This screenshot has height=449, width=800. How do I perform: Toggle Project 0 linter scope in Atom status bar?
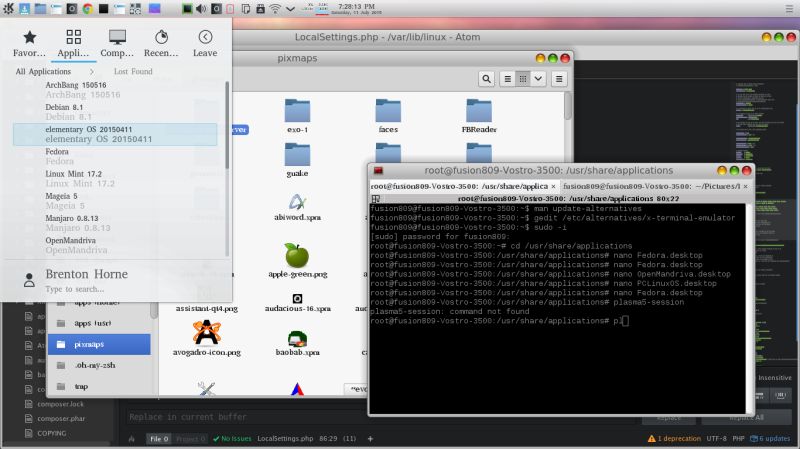(190, 439)
